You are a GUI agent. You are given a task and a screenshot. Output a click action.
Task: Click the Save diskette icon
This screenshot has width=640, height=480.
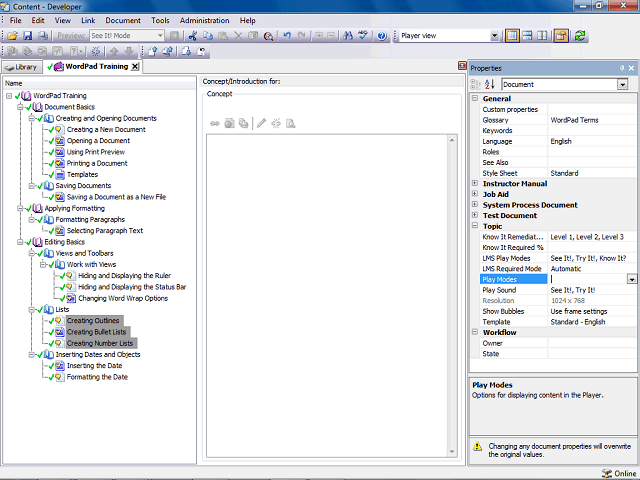(x=27, y=36)
